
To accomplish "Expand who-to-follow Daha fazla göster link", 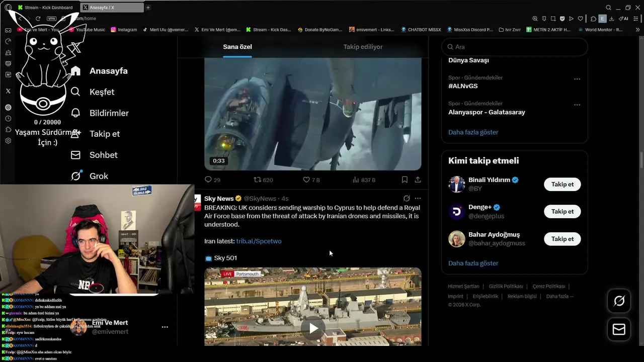I will (473, 263).
